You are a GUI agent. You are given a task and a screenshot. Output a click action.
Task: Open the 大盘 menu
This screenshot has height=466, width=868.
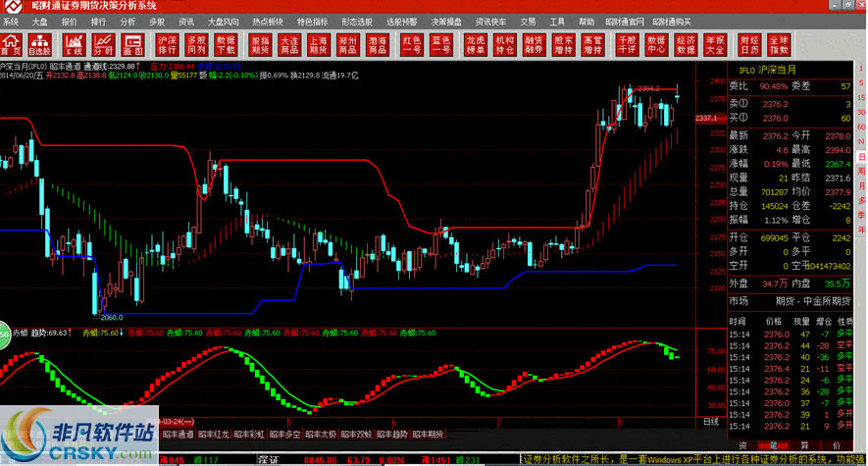point(40,23)
